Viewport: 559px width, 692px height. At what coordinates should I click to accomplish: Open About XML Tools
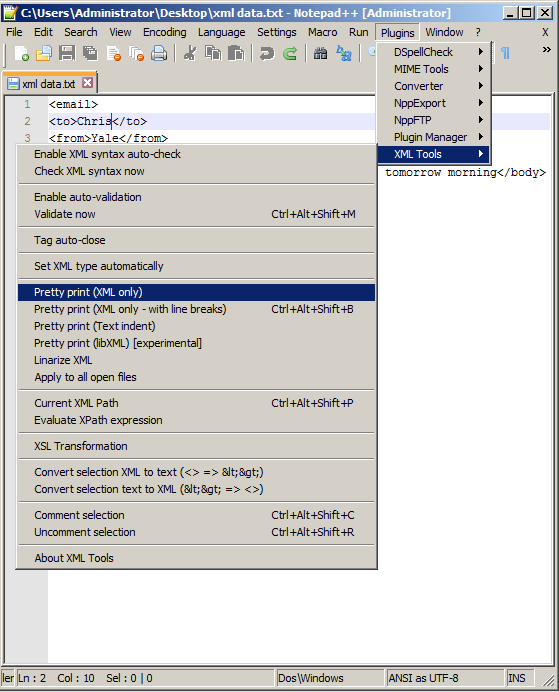coord(196,558)
